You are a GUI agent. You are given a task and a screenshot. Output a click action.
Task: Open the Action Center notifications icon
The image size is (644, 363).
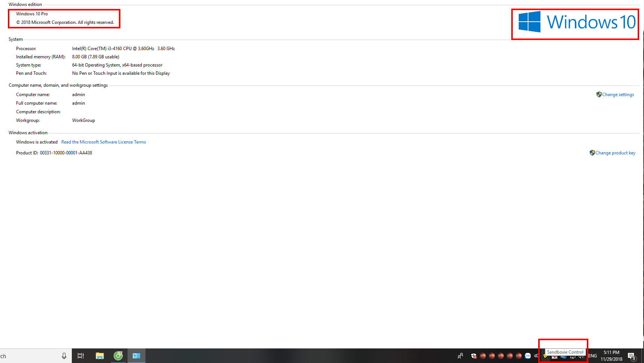(x=632, y=356)
